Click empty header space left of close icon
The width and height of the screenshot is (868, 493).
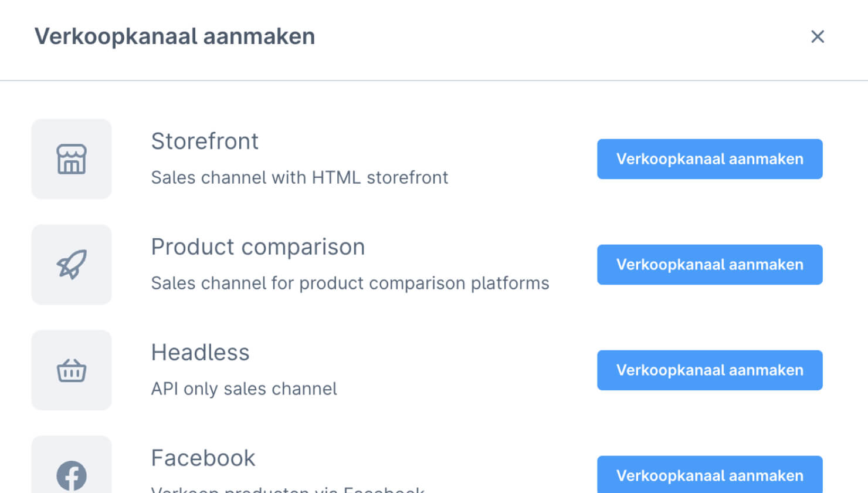point(557,36)
